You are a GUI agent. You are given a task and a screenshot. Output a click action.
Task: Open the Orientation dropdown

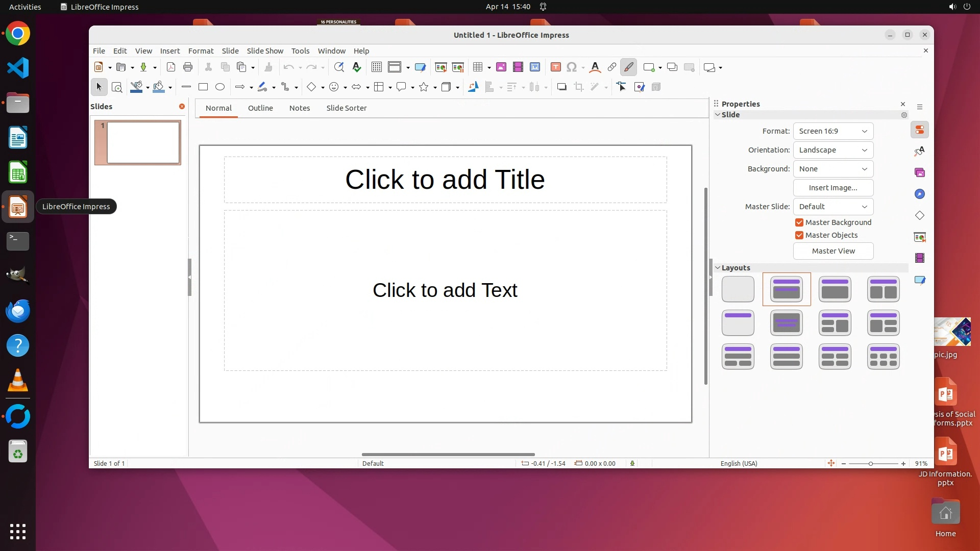[x=833, y=150]
